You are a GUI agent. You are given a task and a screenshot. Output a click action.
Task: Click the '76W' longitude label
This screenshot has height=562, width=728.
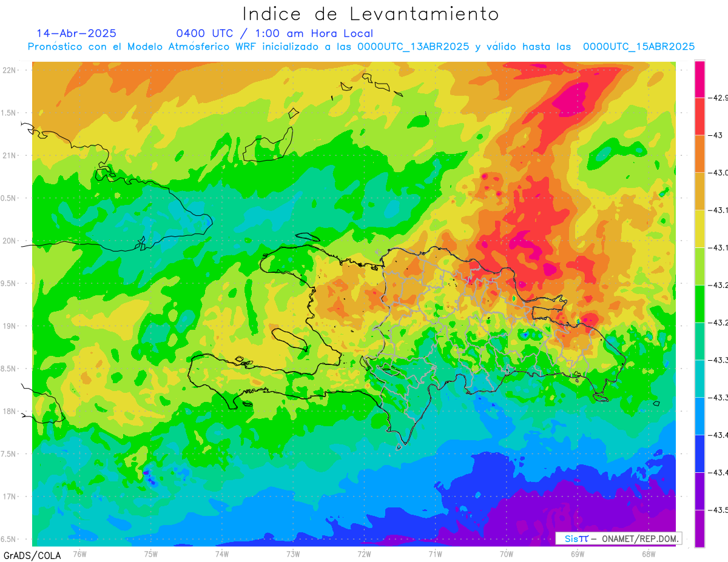pyautogui.click(x=79, y=554)
